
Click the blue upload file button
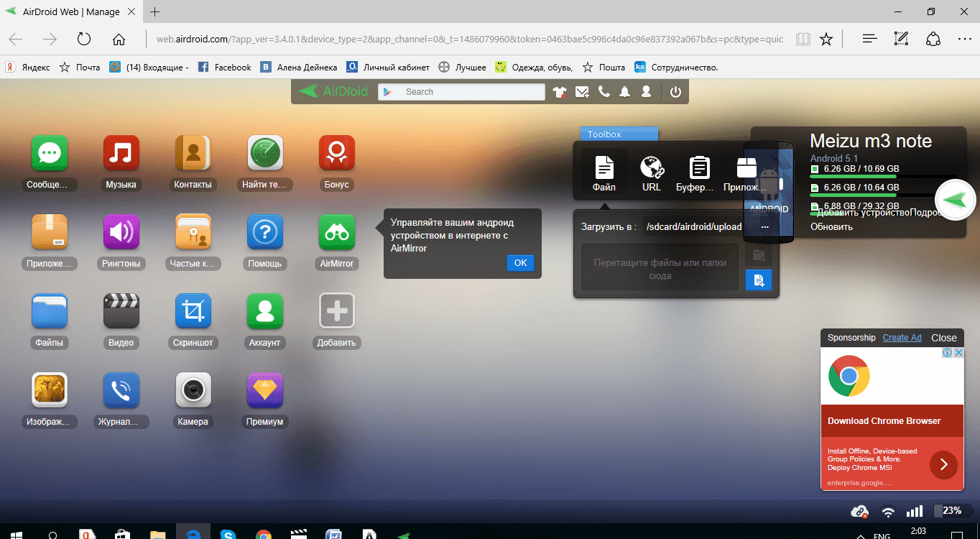[759, 280]
